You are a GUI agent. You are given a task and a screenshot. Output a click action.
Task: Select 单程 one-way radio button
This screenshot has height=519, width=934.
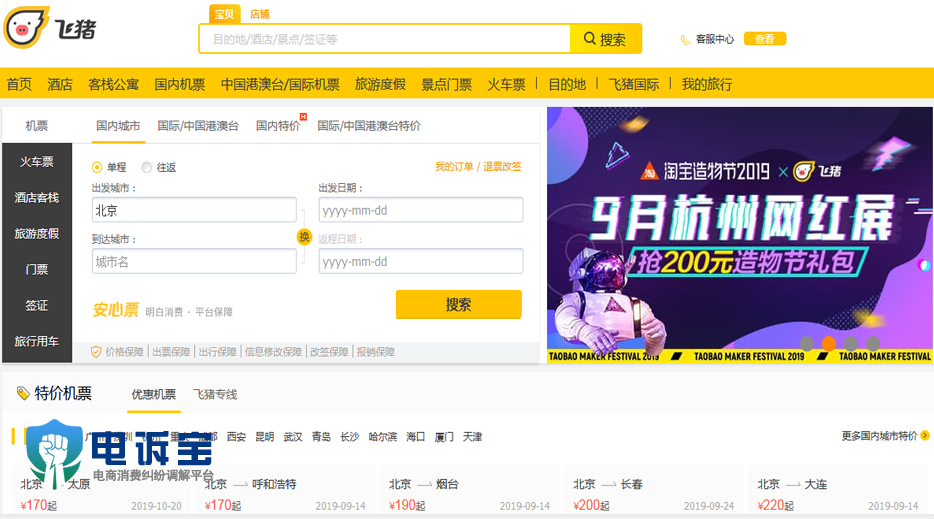pyautogui.click(x=96, y=167)
